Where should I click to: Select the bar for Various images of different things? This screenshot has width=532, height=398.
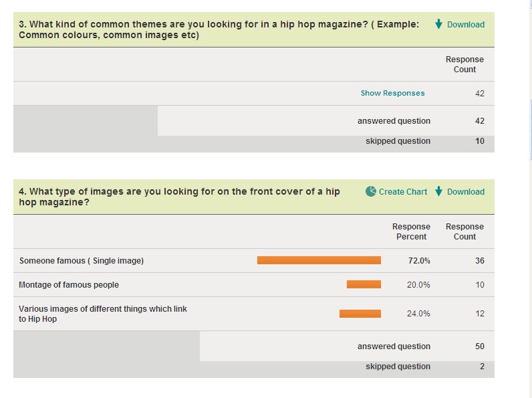click(x=360, y=314)
